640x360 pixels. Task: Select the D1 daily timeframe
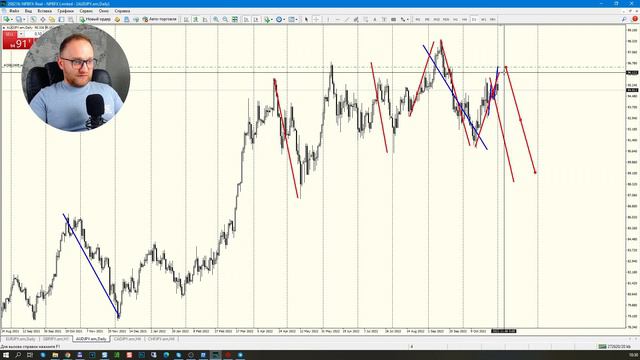tap(474, 19)
